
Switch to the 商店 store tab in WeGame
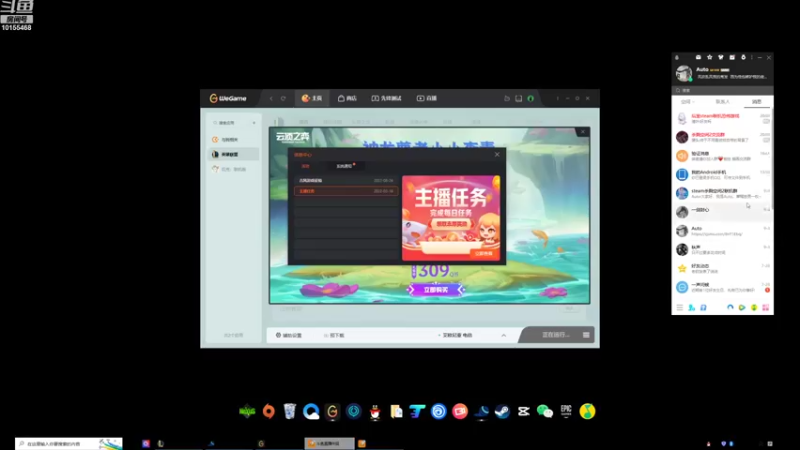pos(347,98)
